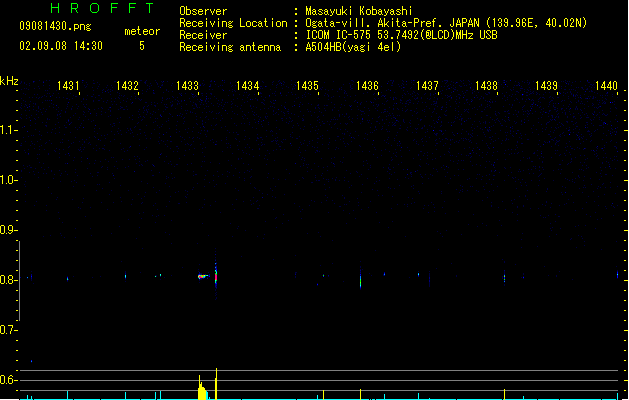The height and width of the screenshot is (400, 629).
Task: Click the 1.0 kHz frequency label
Action: click(8, 180)
